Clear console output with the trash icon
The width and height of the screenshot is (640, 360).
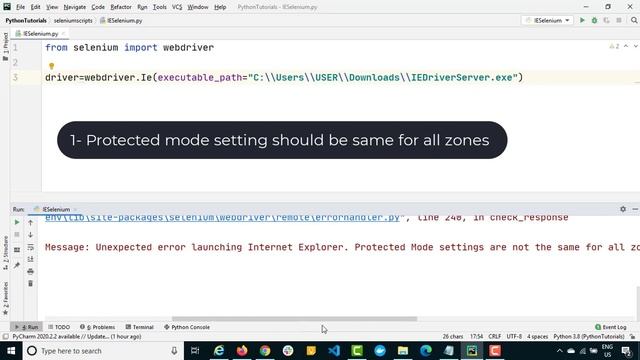pyautogui.click(x=31, y=283)
